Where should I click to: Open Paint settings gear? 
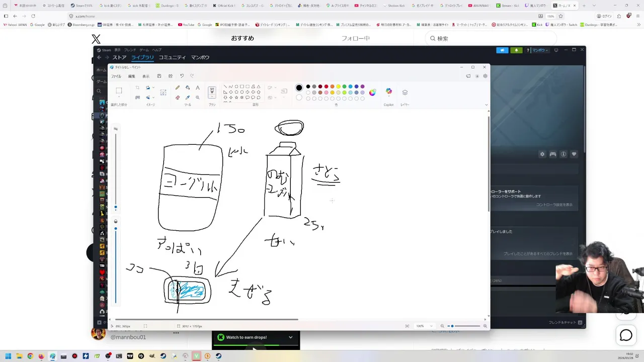[485, 76]
